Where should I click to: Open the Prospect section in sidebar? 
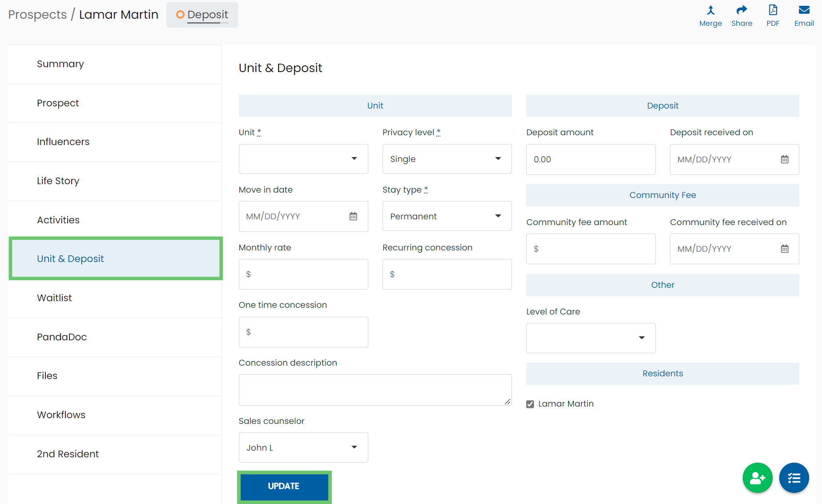coord(115,103)
